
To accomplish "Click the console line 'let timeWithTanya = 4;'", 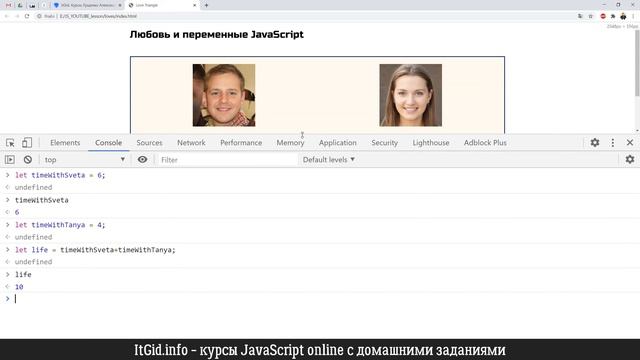I will [x=60, y=225].
